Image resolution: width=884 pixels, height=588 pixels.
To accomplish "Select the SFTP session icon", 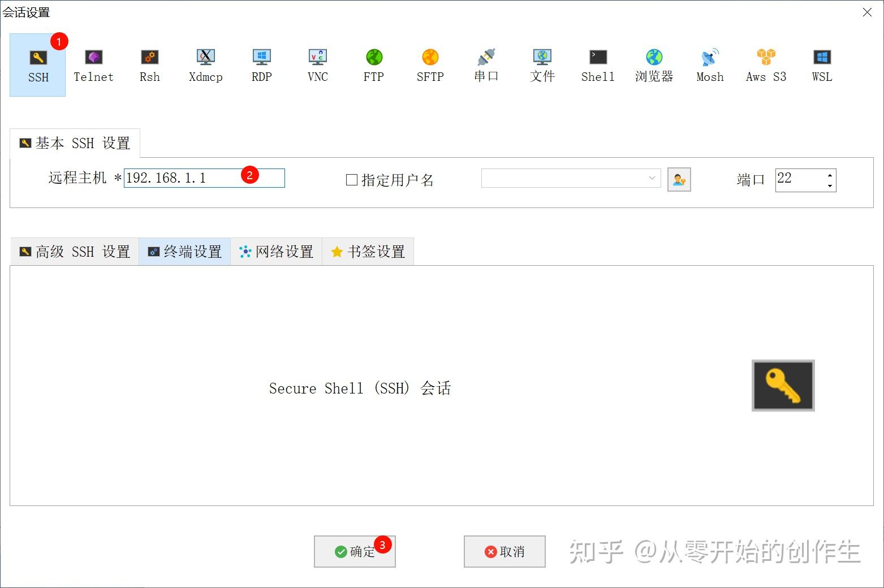I will pos(430,65).
